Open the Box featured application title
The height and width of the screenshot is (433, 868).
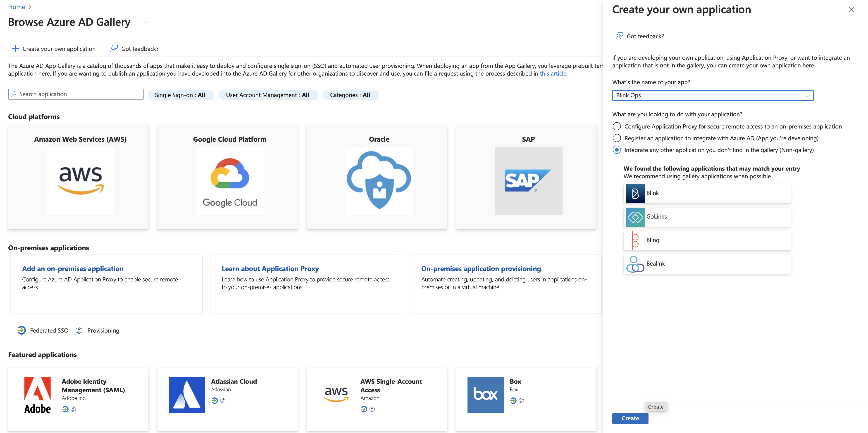pos(515,381)
